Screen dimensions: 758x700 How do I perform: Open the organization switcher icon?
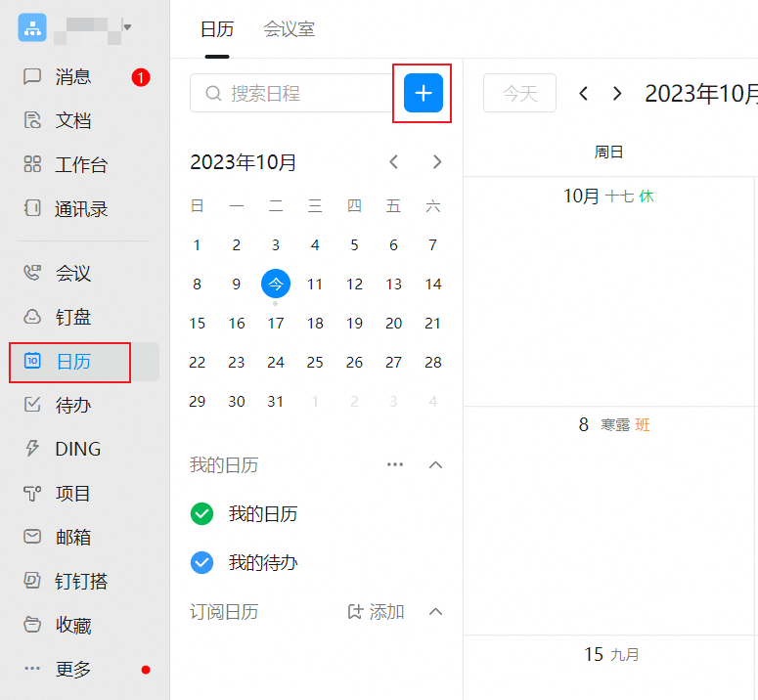tap(32, 27)
